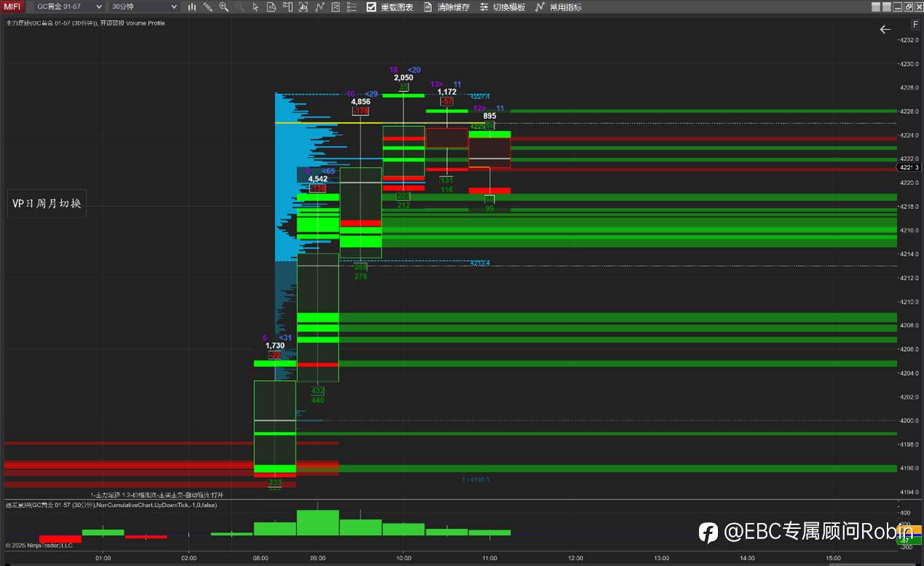924x566 pixels.
Task: Click the tallest green bar in lower panel
Action: (x=317, y=522)
